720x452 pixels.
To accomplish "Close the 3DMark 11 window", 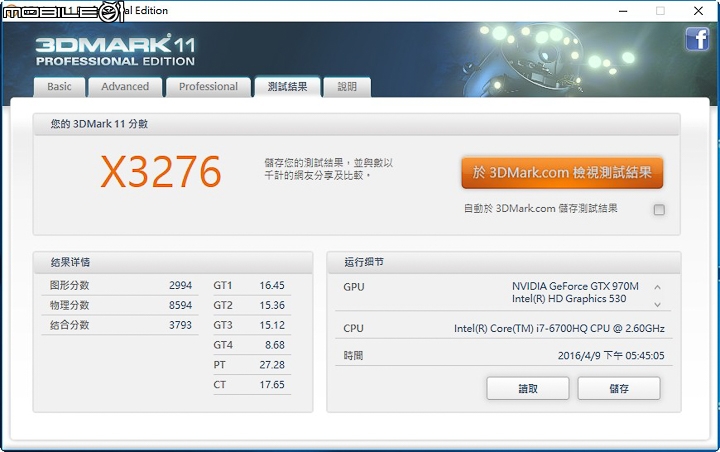I will click(x=698, y=11).
